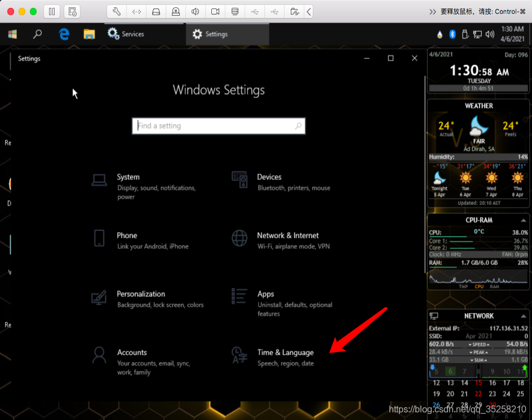Click the user lock toolbar icon

(x=176, y=11)
